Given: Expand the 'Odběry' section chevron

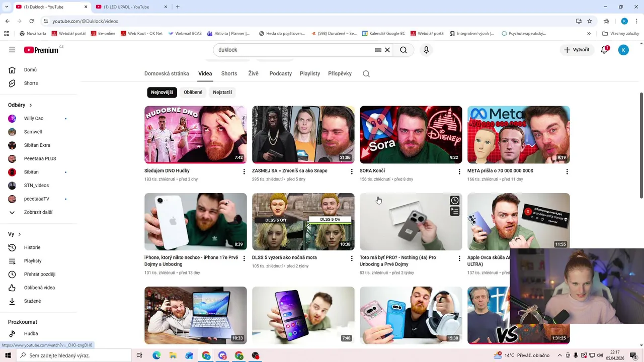Looking at the screenshot, I should click(x=31, y=106).
